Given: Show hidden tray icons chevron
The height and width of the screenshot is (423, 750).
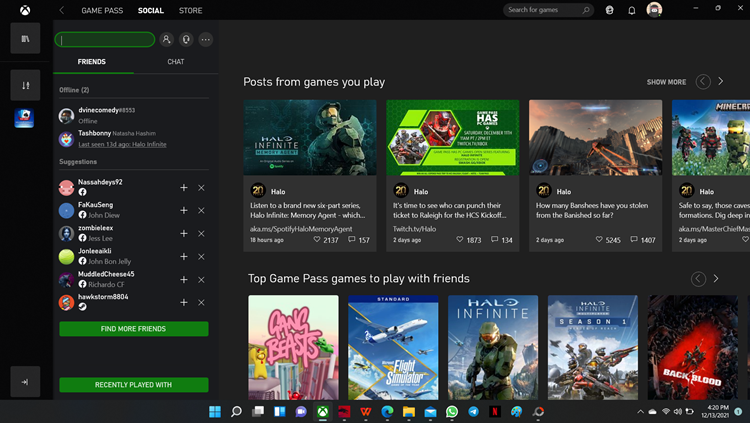Looking at the screenshot, I should click(x=640, y=412).
